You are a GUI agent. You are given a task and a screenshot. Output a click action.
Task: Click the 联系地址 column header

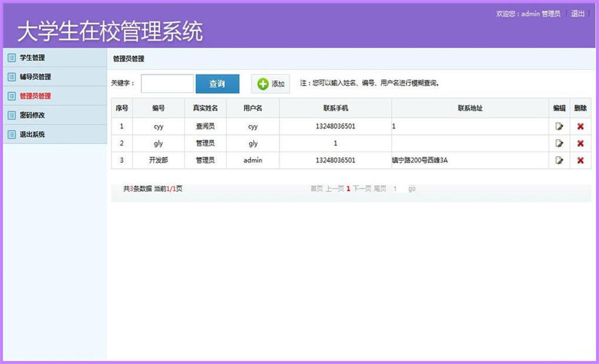pos(470,108)
